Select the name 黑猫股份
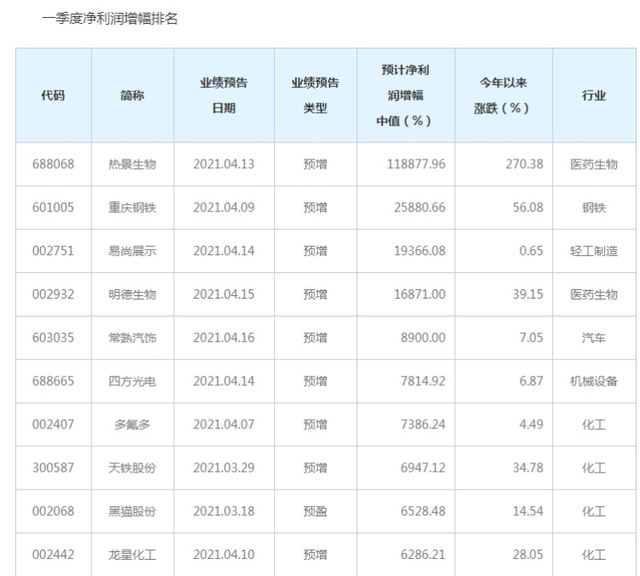 (x=132, y=511)
